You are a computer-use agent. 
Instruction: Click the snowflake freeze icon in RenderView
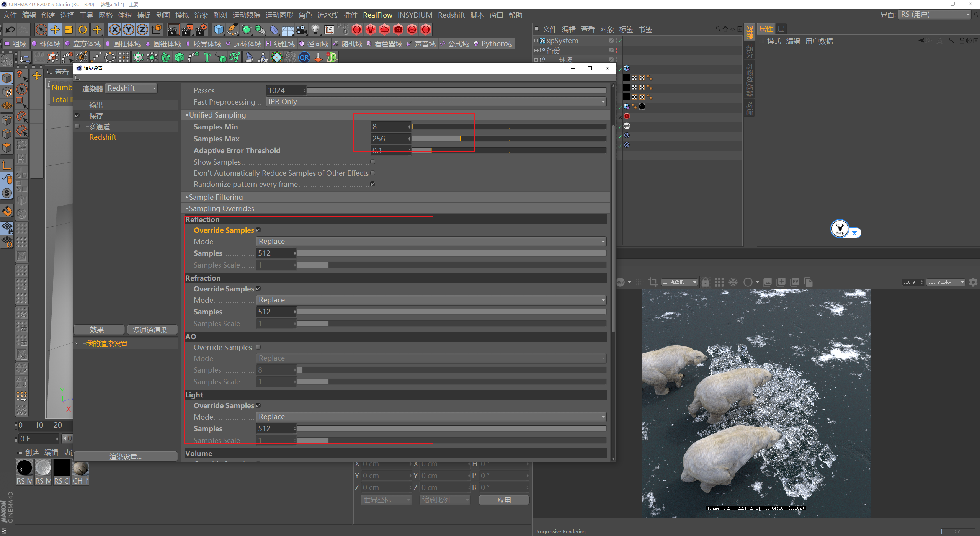(733, 282)
